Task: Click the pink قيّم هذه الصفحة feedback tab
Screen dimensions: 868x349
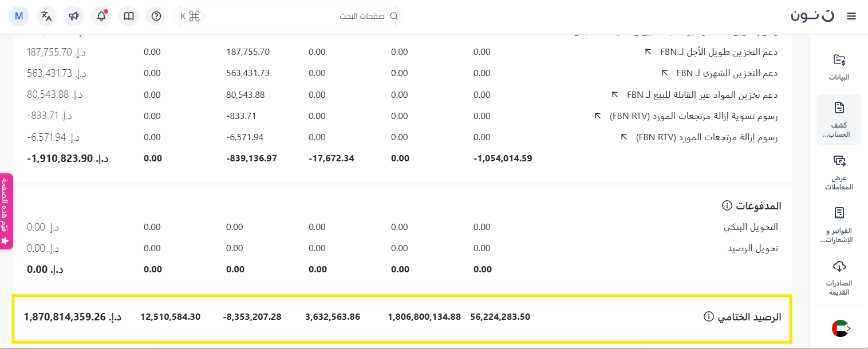Action: pos(6,211)
